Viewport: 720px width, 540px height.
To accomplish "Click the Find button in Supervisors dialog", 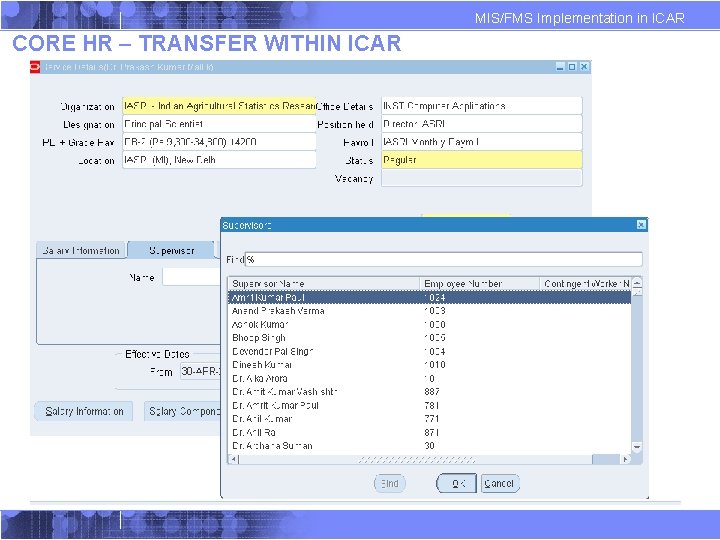I will coord(389,484).
